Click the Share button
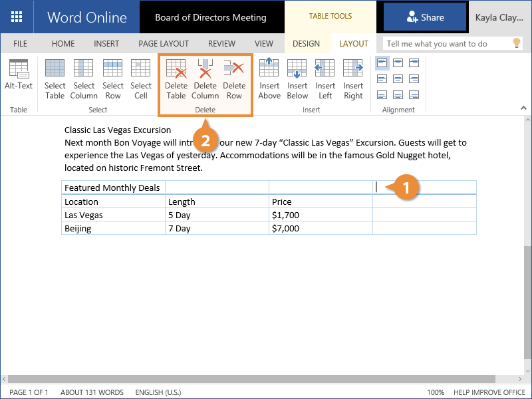This screenshot has width=532, height=399. tap(425, 17)
